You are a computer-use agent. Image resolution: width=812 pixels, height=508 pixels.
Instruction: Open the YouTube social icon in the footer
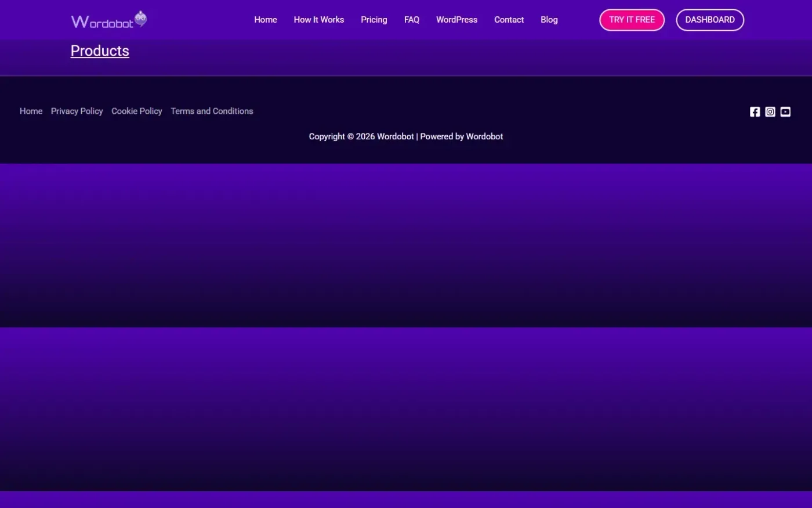click(x=785, y=111)
